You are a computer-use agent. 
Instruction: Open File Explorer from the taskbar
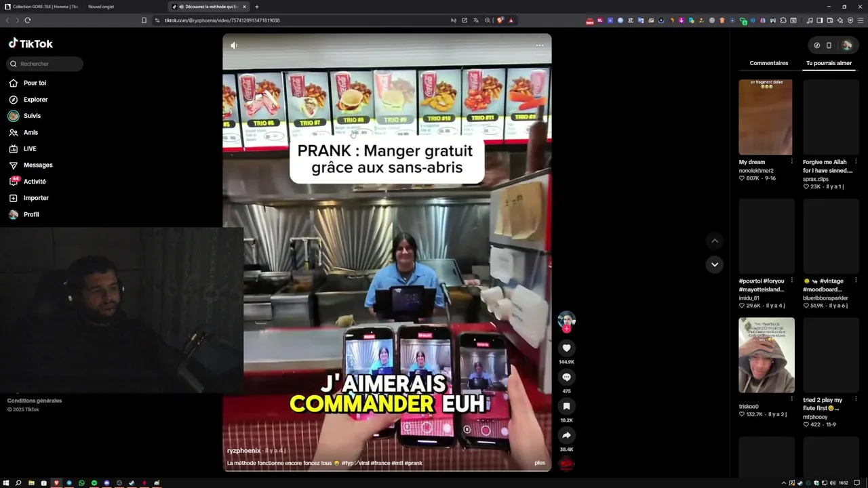coord(31,483)
